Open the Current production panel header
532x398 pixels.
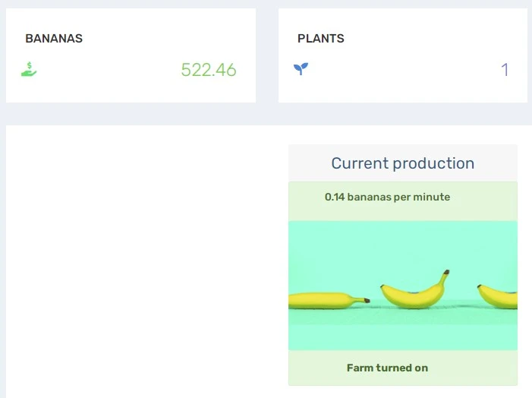403,163
